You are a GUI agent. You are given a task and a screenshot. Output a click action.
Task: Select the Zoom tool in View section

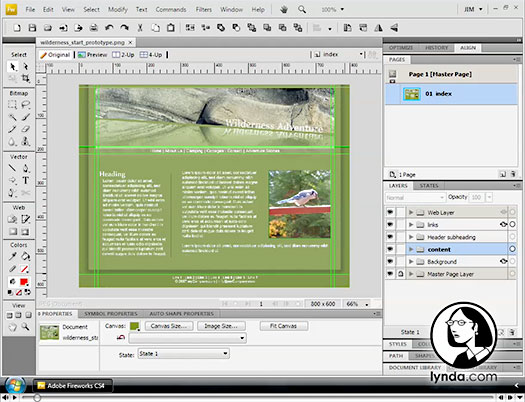click(x=25, y=327)
